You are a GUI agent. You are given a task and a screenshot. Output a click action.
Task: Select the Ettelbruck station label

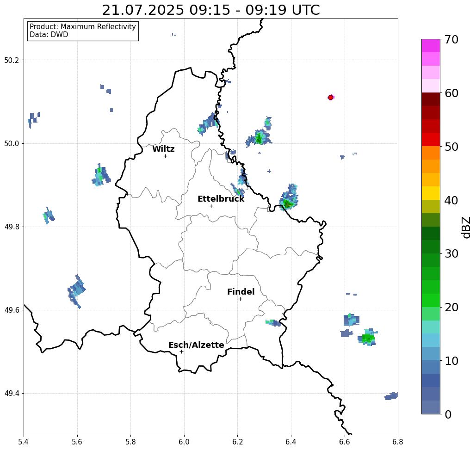point(221,199)
